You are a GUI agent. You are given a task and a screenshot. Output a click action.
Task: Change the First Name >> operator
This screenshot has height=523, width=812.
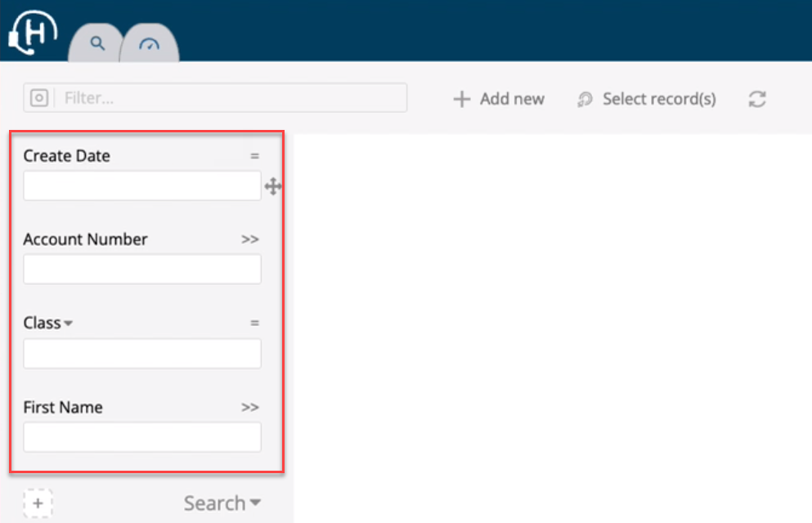pyautogui.click(x=250, y=407)
